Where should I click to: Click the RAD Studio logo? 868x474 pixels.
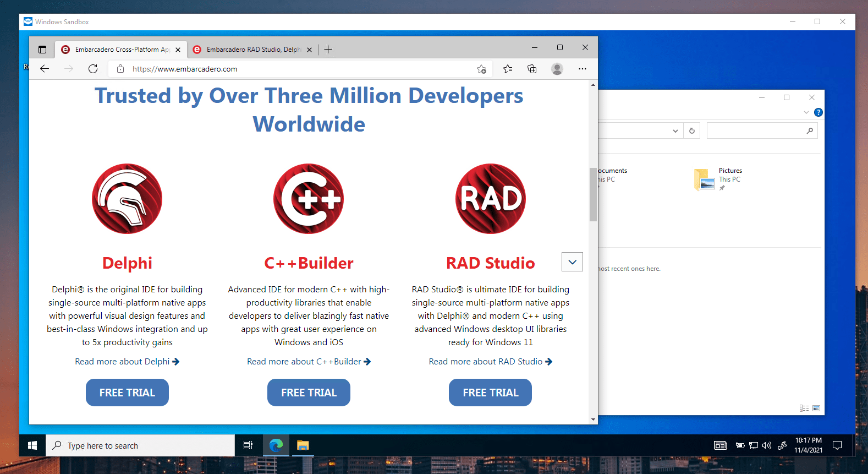491,199
